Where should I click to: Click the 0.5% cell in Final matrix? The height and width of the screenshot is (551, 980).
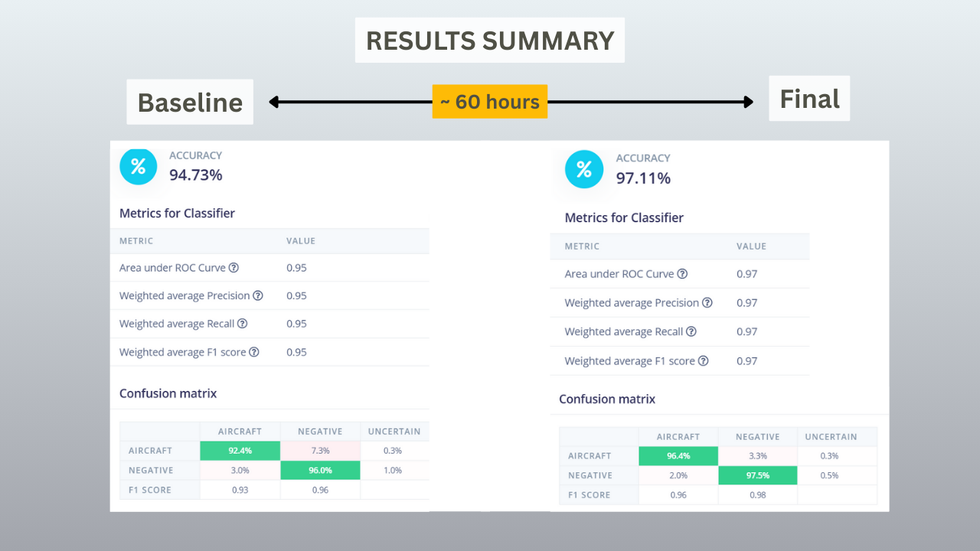click(x=837, y=475)
